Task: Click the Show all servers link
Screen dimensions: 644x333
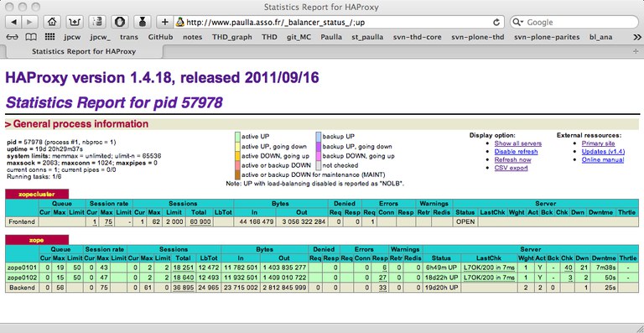Action: (518, 143)
